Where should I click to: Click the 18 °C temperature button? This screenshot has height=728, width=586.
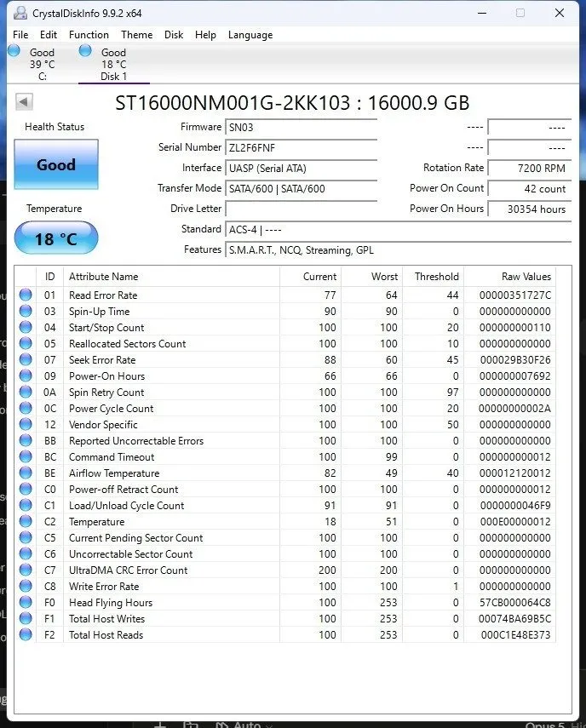click(x=56, y=238)
